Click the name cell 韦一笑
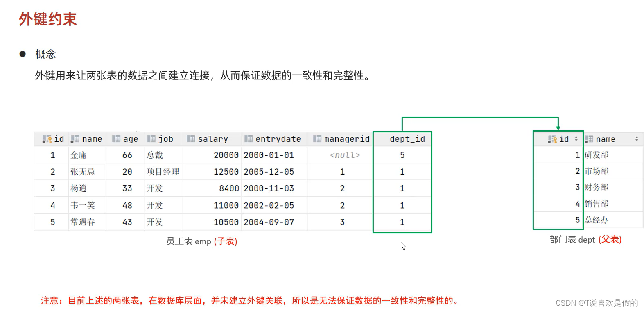The height and width of the screenshot is (311, 644). pyautogui.click(x=83, y=205)
